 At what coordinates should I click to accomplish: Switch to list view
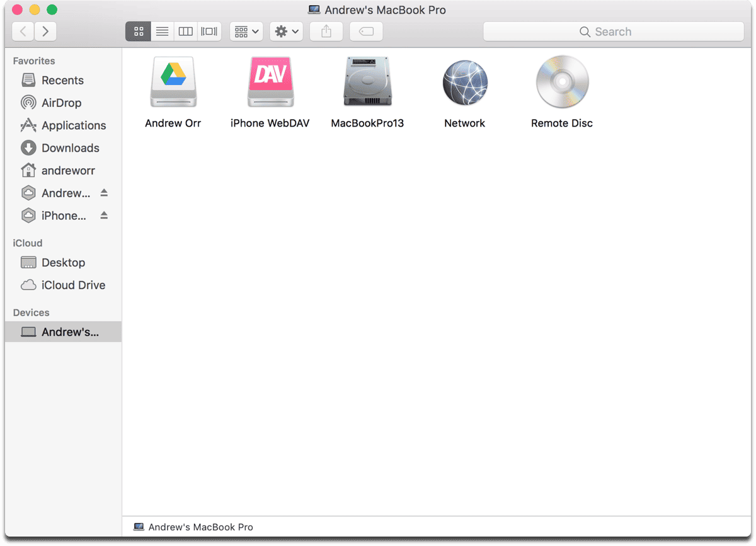pos(162,31)
